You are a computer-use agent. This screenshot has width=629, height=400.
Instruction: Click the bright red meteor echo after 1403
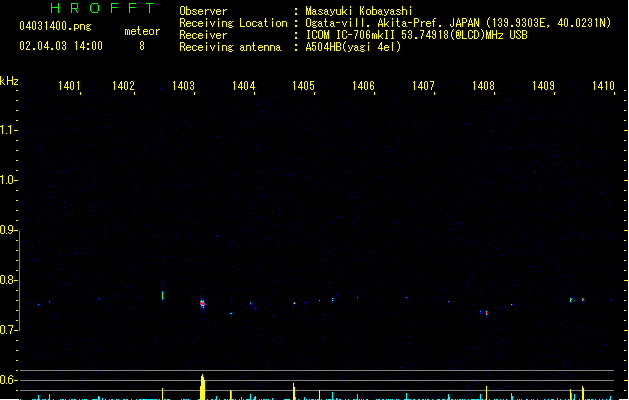point(202,304)
